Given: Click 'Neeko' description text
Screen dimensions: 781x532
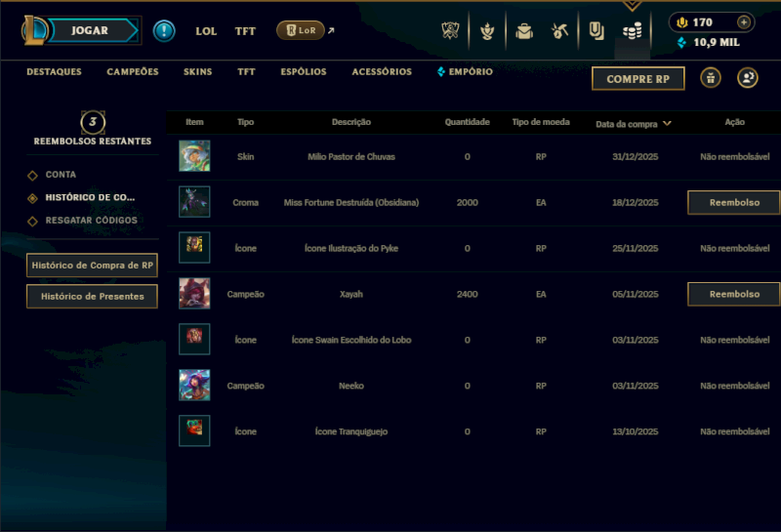Looking at the screenshot, I should click(x=351, y=386).
